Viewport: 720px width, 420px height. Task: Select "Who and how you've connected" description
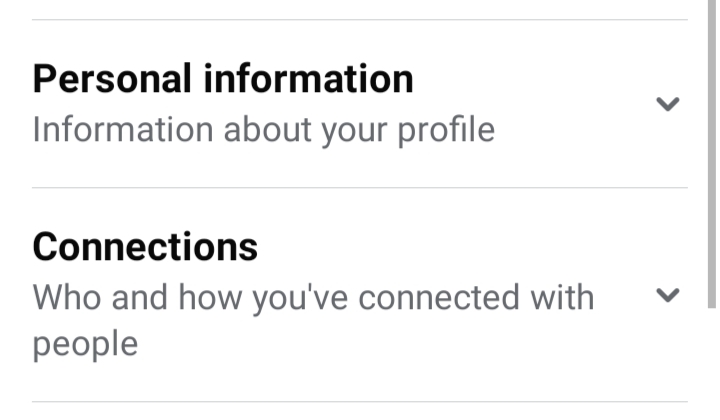coord(312,298)
